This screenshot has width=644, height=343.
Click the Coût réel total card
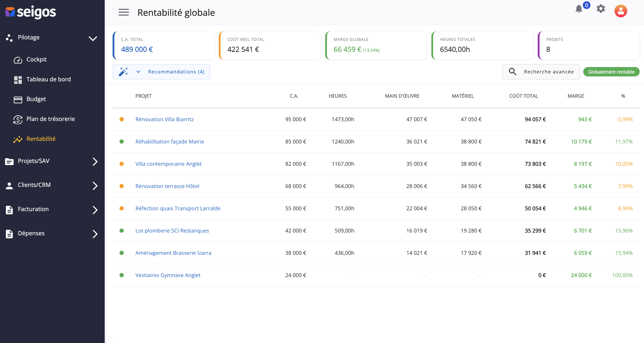(x=270, y=46)
